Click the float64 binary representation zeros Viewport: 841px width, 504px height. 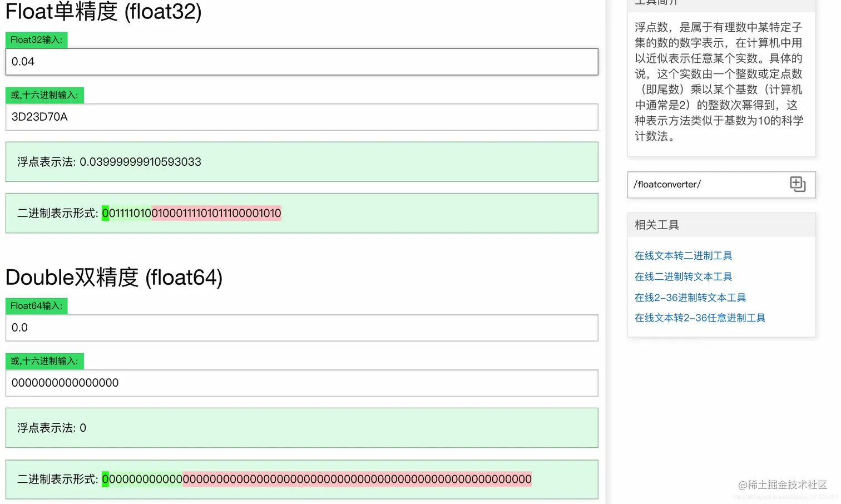(x=316, y=479)
